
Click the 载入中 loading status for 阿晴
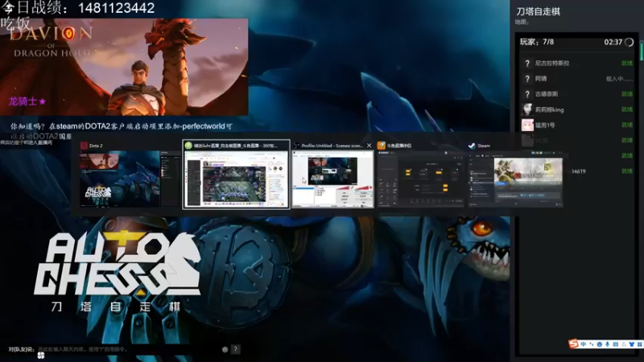pyautogui.click(x=619, y=79)
